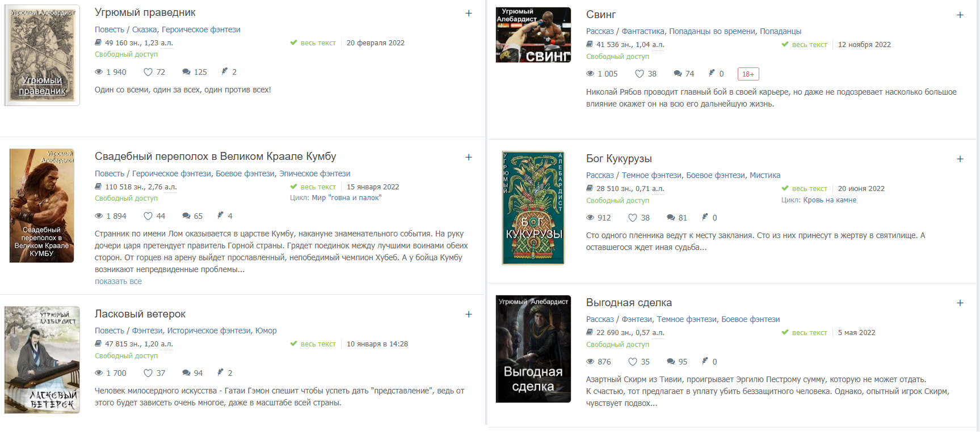Click heart icon under Угрюмый праведник

coord(148,72)
